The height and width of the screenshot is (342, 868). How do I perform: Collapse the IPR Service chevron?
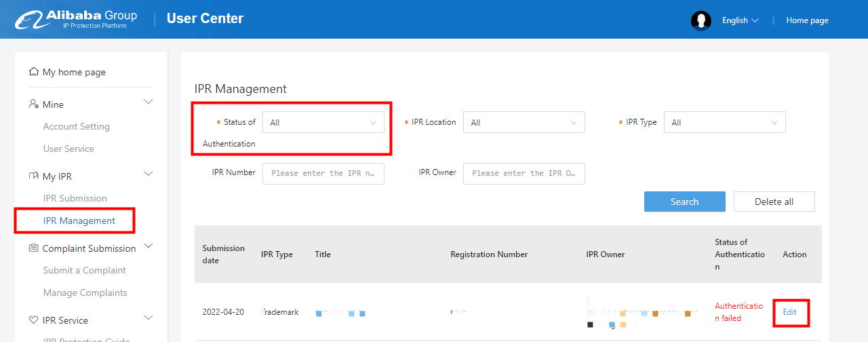coord(149,318)
